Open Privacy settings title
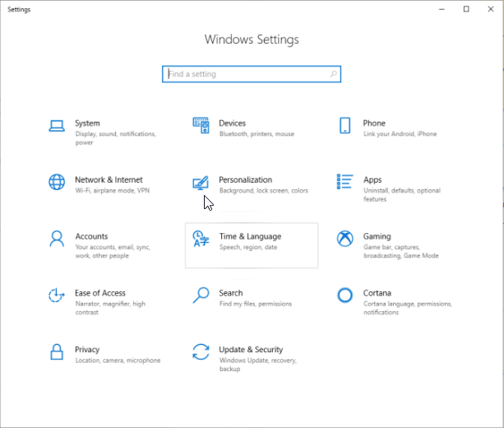 click(x=87, y=350)
